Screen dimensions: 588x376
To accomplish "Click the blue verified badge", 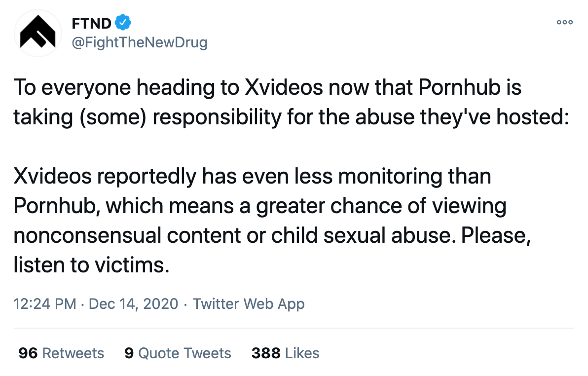I will (x=123, y=23).
